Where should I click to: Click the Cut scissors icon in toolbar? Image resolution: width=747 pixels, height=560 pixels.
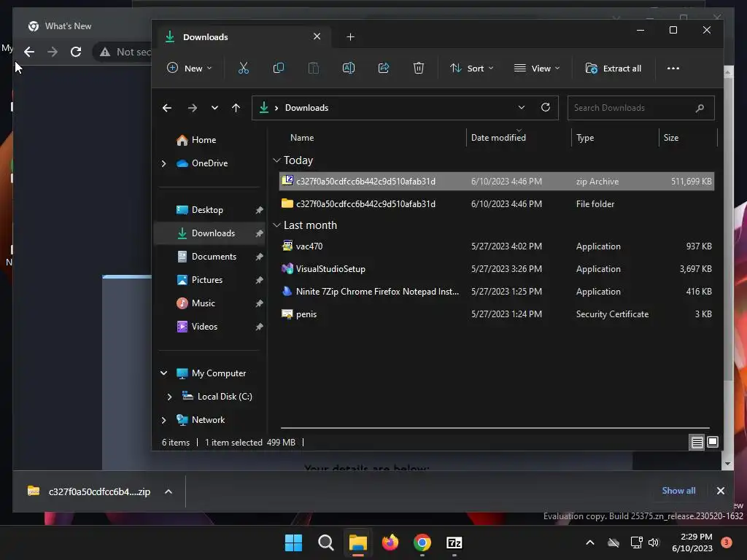point(244,68)
